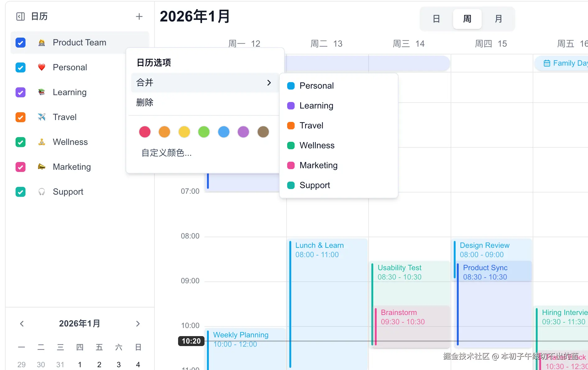Screen dimensions: 588x370
Task: Click the Marketing megaphone icon
Action: coord(42,167)
